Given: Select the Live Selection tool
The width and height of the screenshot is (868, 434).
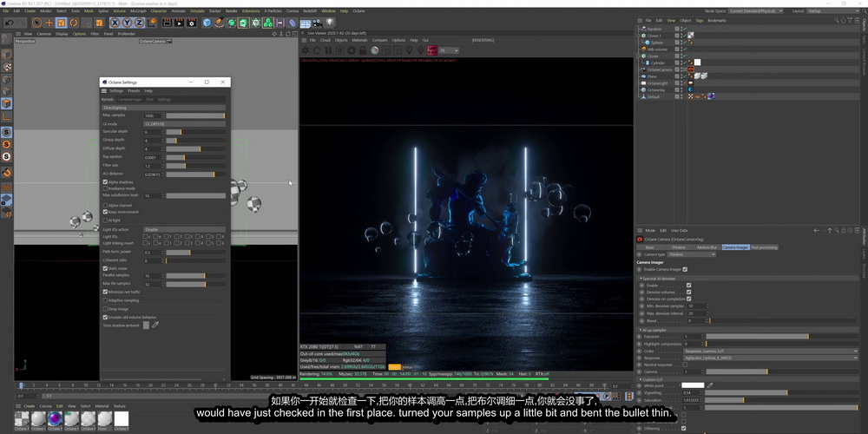Looking at the screenshot, I should (x=36, y=23).
